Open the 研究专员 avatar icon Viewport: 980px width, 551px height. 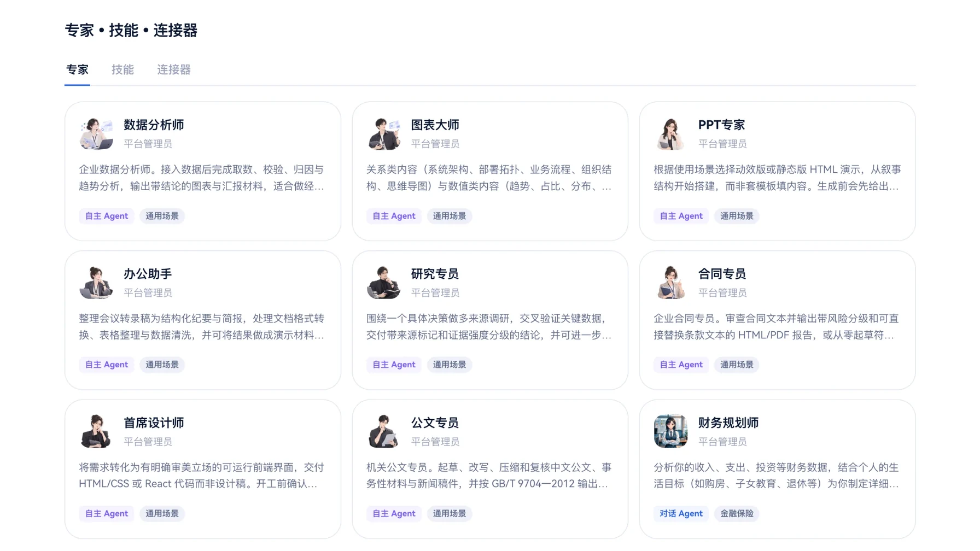tap(383, 282)
